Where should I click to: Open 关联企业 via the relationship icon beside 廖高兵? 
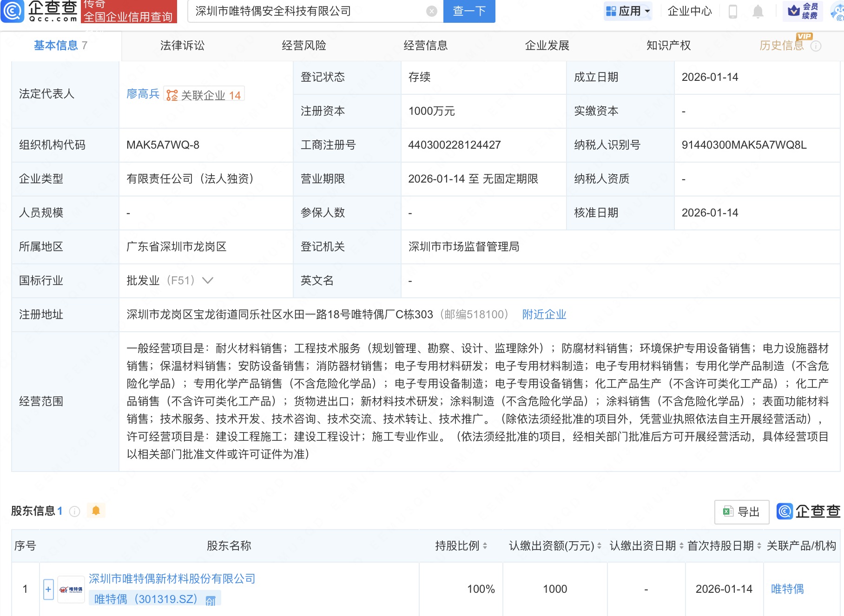pos(172,95)
